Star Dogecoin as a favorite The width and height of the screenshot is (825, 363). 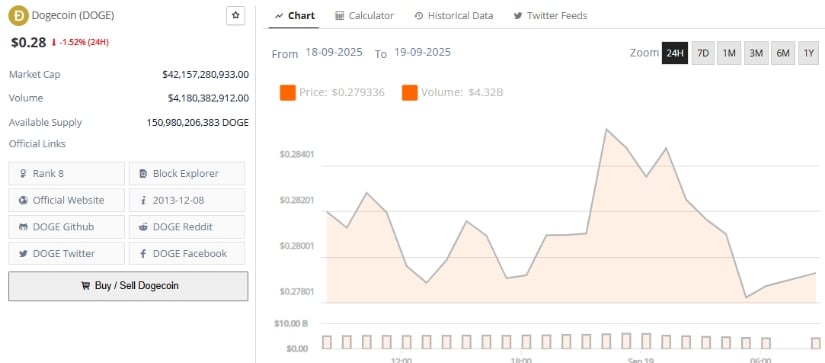236,15
